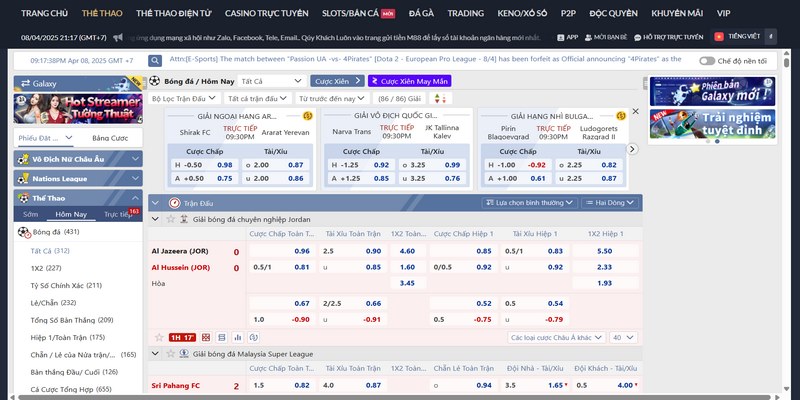The height and width of the screenshot is (400, 800).
Task: Open KENO/XỔ SỐ menu
Action: 522,13
